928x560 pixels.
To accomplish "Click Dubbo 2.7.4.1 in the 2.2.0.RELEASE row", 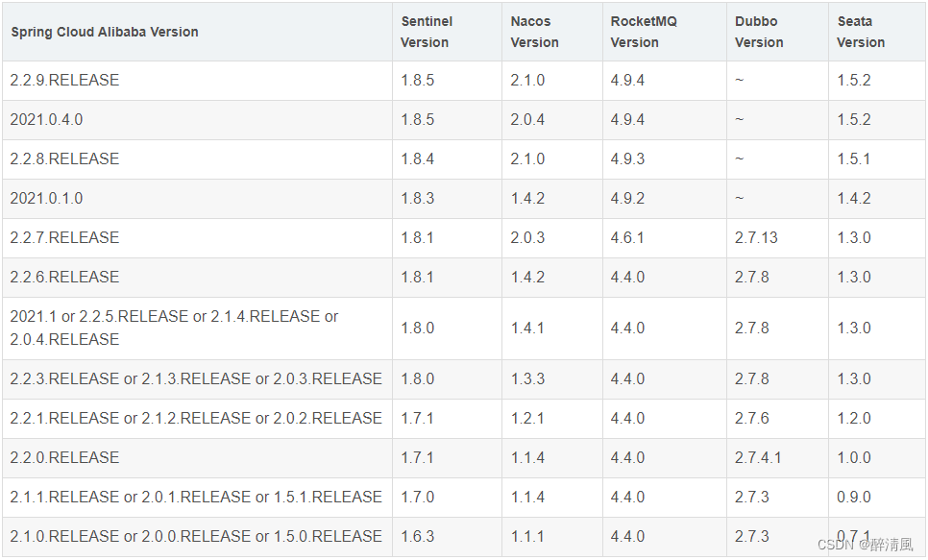I will [x=758, y=457].
